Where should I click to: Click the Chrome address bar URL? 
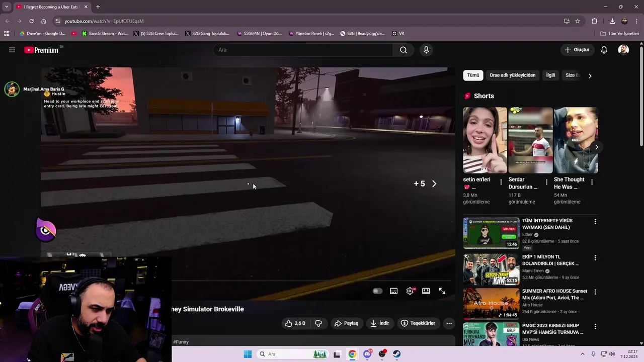coord(104,21)
